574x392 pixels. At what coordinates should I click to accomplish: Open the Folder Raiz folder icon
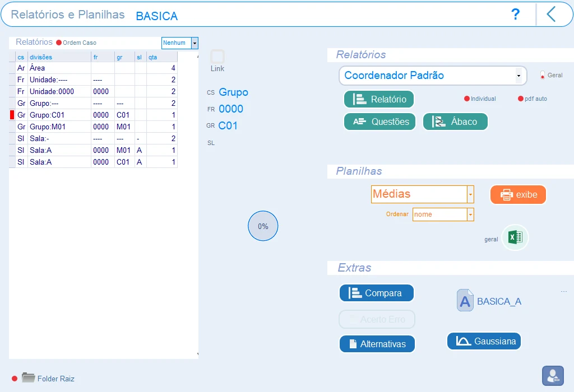click(x=28, y=377)
